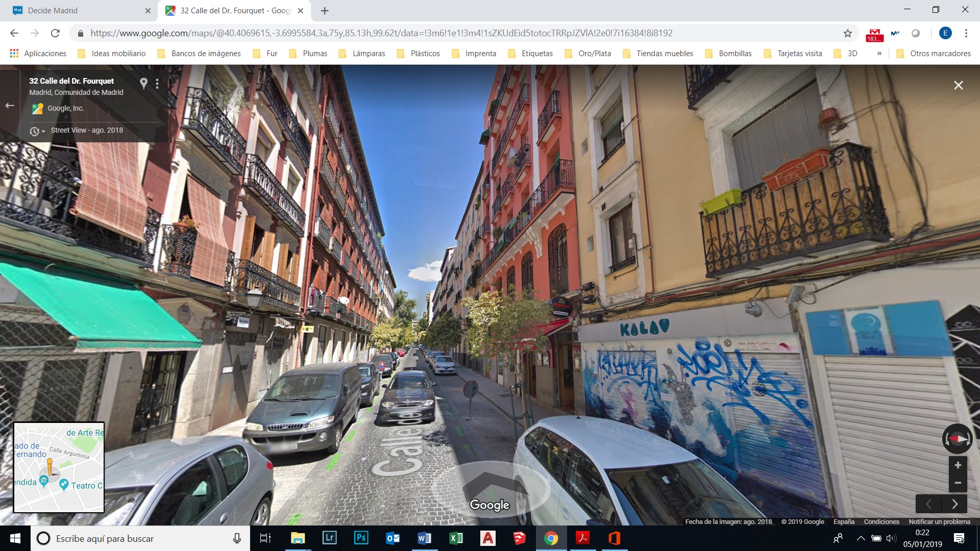
Task: Click the URL address bar
Action: click(381, 33)
